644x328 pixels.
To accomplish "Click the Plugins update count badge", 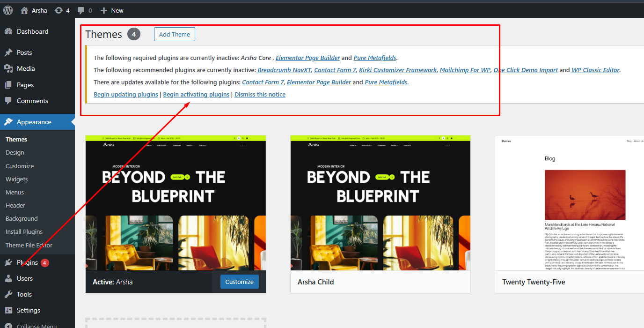I will point(45,263).
